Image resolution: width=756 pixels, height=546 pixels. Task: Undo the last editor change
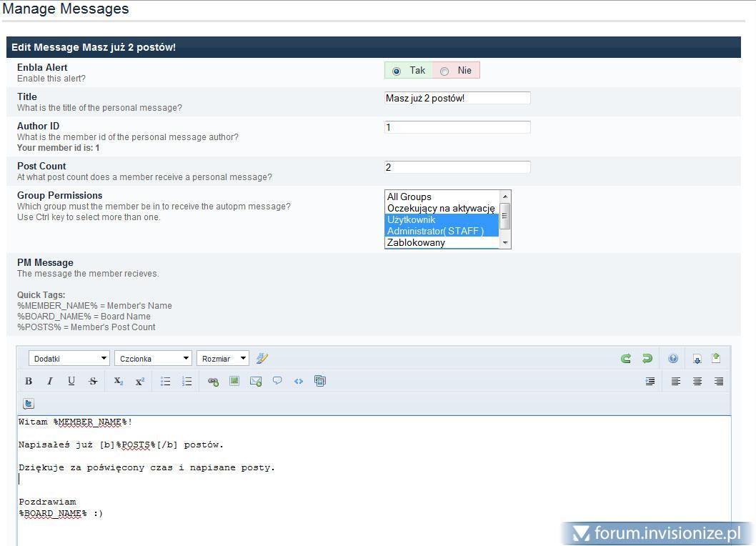pyautogui.click(x=626, y=359)
